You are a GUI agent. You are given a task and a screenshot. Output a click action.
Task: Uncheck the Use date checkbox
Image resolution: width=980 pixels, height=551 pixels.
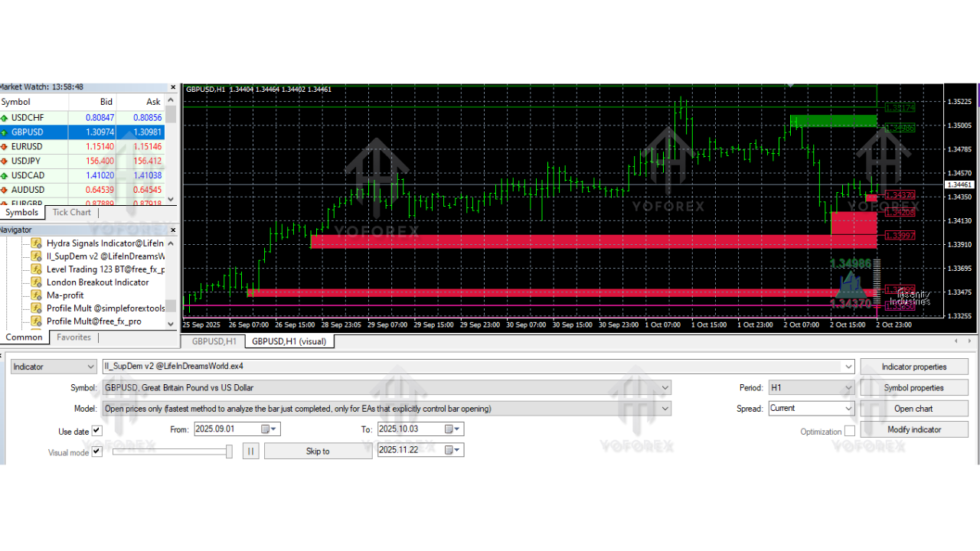click(96, 429)
